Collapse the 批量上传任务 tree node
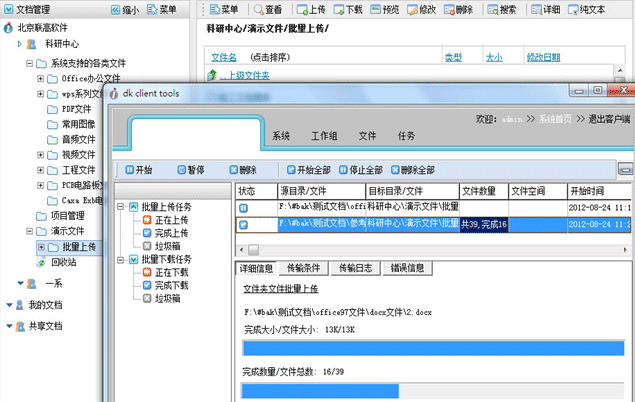The image size is (635, 402). coord(122,207)
